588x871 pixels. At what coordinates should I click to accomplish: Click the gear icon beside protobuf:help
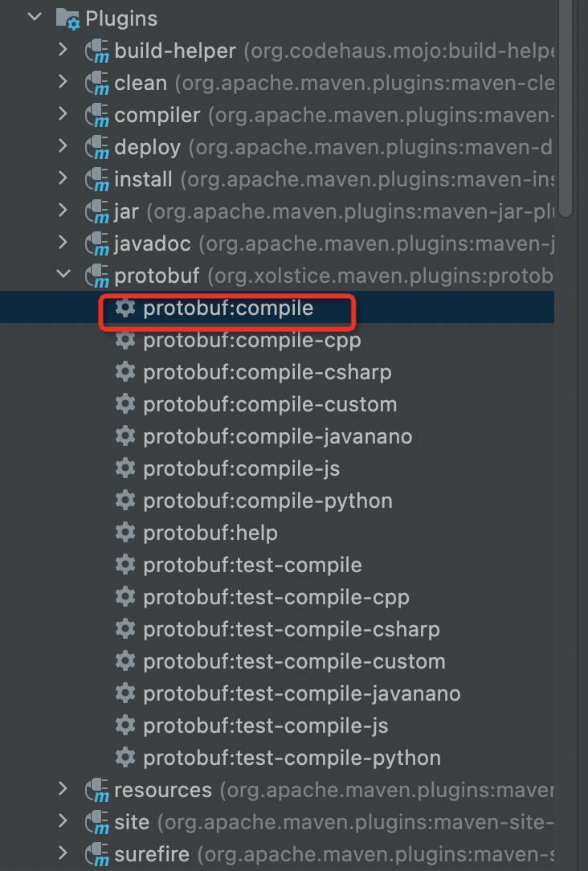[125, 533]
